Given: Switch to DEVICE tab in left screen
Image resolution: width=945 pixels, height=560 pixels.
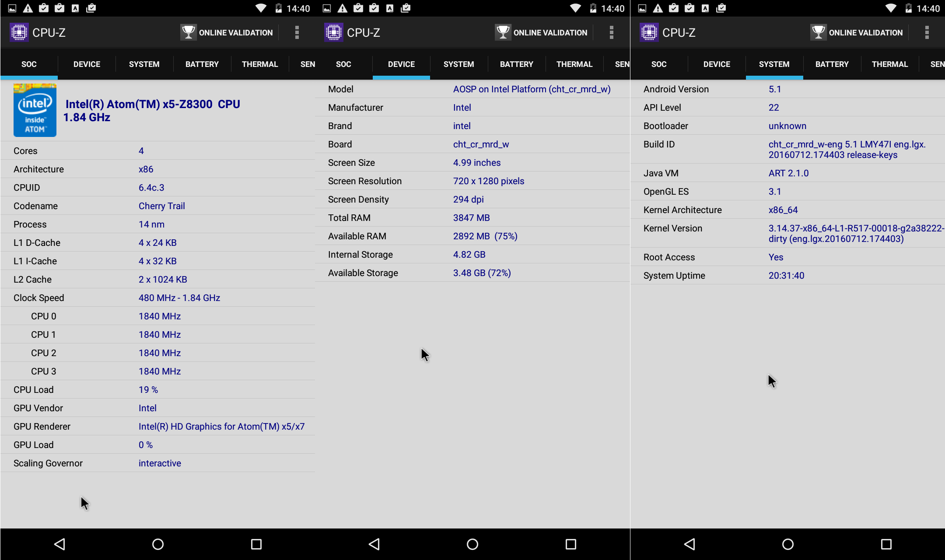Looking at the screenshot, I should coord(87,64).
